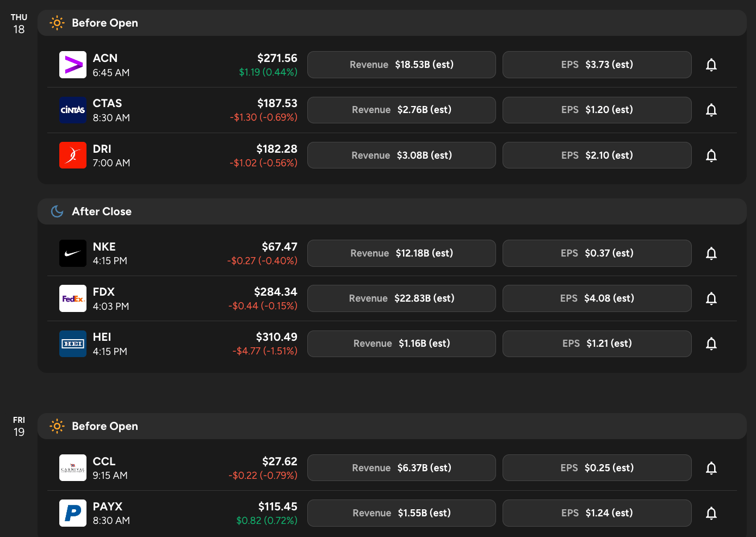The image size is (756, 537).
Task: Click the FedEx FDX logo
Action: point(73,298)
